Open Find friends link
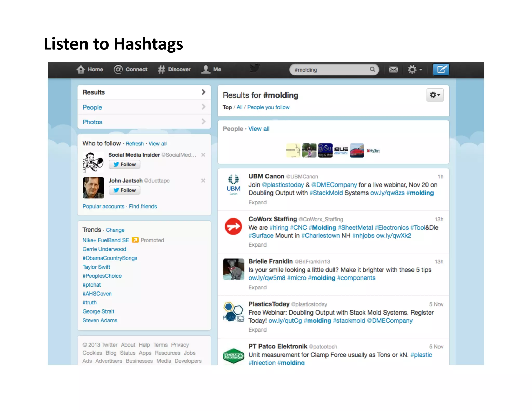532x411 pixels. pos(143,207)
